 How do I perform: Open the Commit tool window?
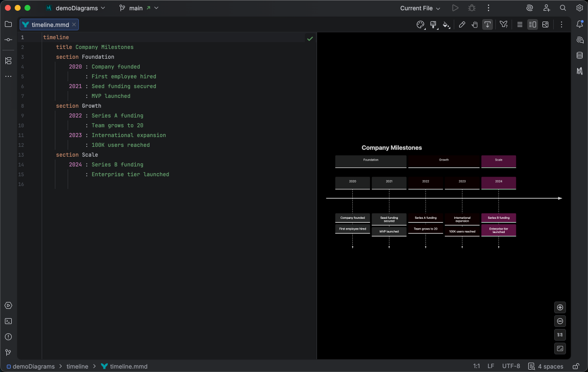[x=8, y=40]
